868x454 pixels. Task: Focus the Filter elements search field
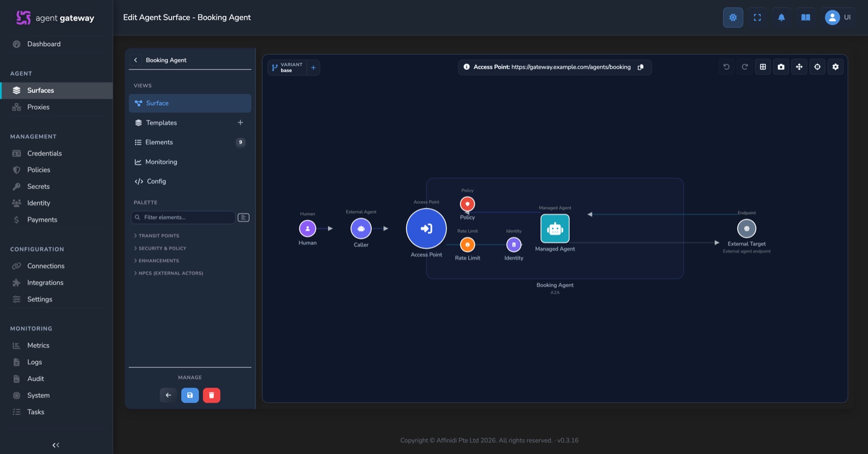point(183,218)
